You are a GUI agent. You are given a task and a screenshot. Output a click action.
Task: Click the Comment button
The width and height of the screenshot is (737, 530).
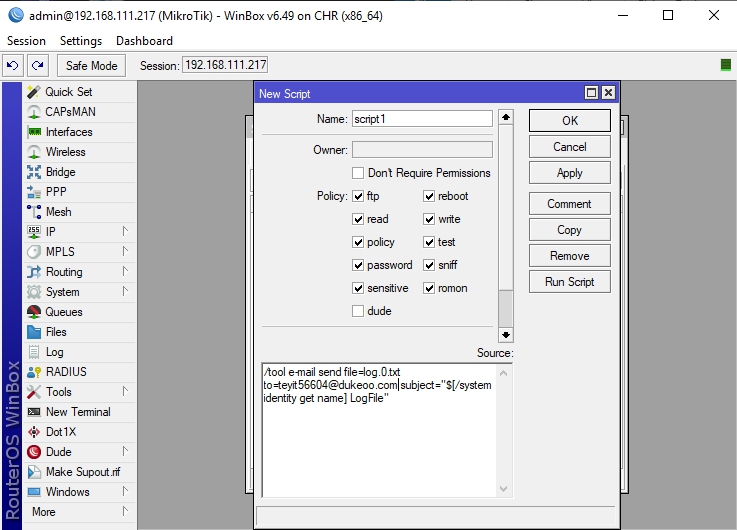pyautogui.click(x=570, y=203)
